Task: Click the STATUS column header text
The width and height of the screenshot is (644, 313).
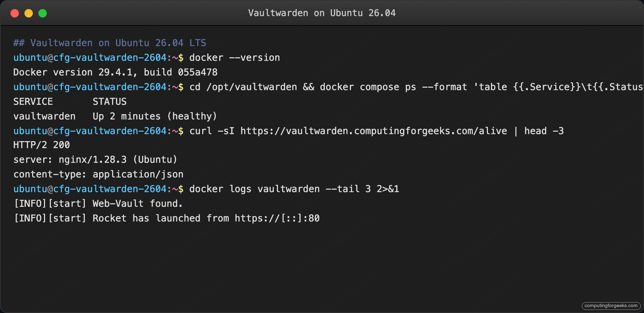Action: tap(109, 101)
